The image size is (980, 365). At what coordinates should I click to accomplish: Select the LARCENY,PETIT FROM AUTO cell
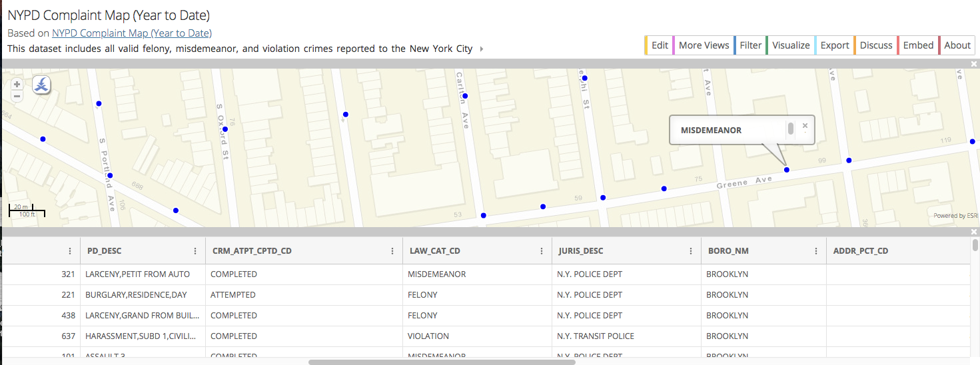click(x=143, y=274)
